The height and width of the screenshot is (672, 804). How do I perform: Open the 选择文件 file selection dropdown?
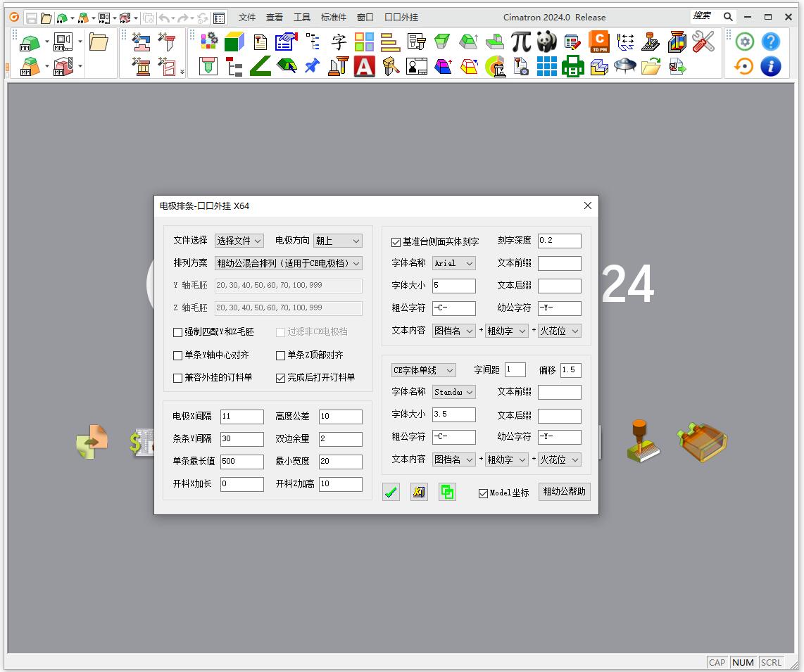click(x=239, y=241)
